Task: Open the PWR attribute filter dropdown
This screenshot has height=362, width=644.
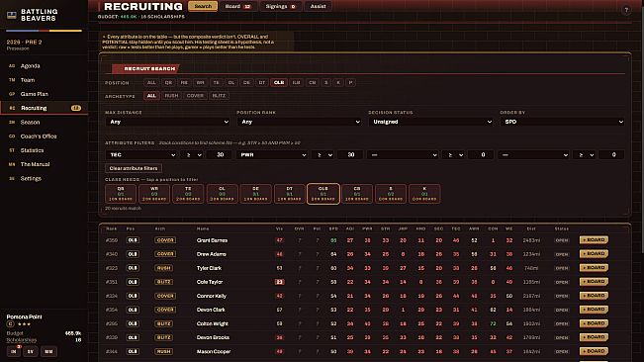Action: 272,154
